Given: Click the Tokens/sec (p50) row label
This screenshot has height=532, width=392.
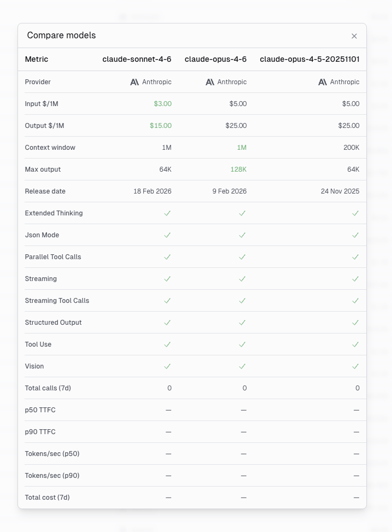Looking at the screenshot, I should coord(52,454).
